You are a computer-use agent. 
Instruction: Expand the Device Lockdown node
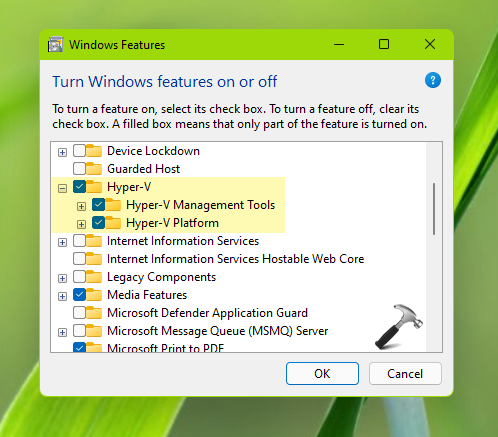[62, 153]
